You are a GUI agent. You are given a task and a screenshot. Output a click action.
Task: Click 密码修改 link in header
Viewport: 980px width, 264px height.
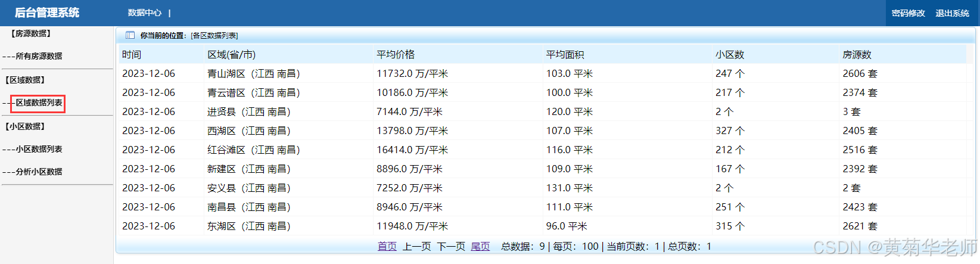(908, 13)
